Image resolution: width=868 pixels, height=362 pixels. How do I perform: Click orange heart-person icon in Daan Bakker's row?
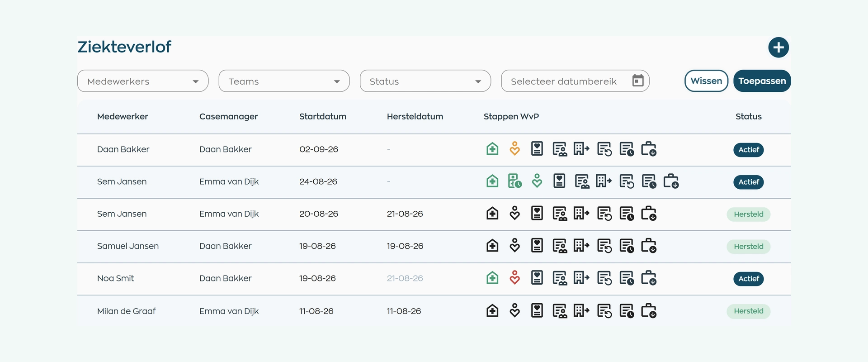click(514, 149)
